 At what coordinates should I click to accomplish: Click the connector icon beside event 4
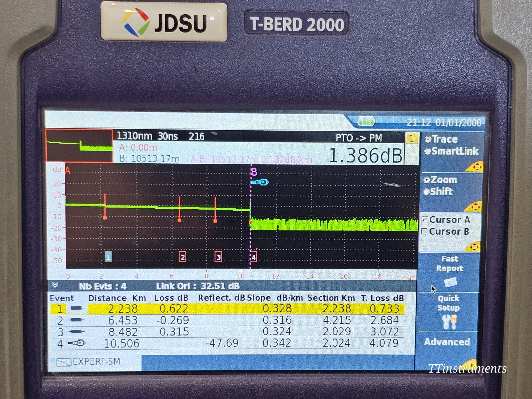click(x=76, y=343)
